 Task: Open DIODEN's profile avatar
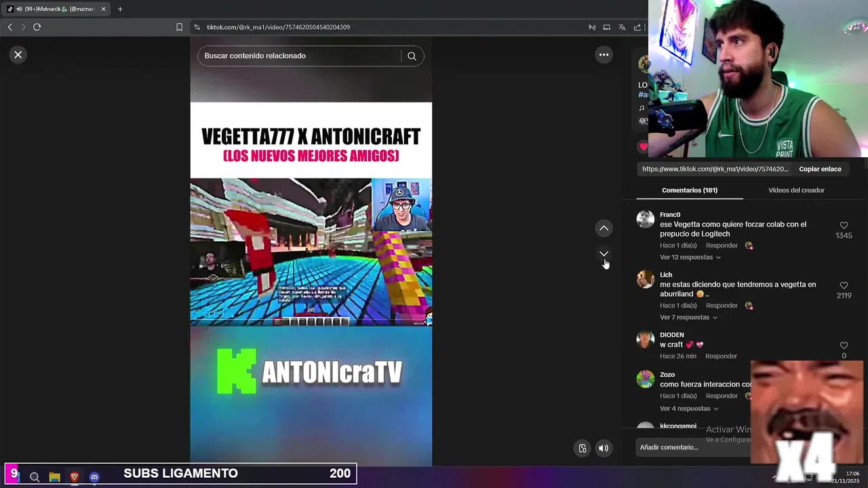pyautogui.click(x=646, y=339)
